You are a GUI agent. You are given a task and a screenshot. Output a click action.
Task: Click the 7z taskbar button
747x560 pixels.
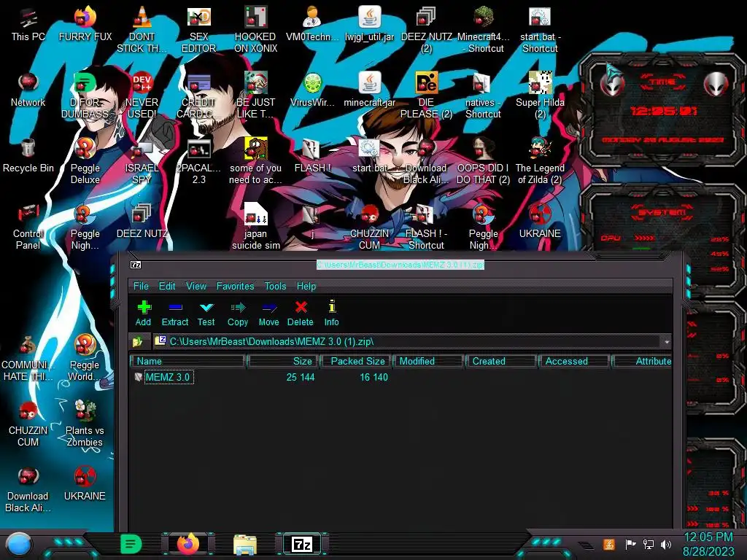[x=302, y=544]
